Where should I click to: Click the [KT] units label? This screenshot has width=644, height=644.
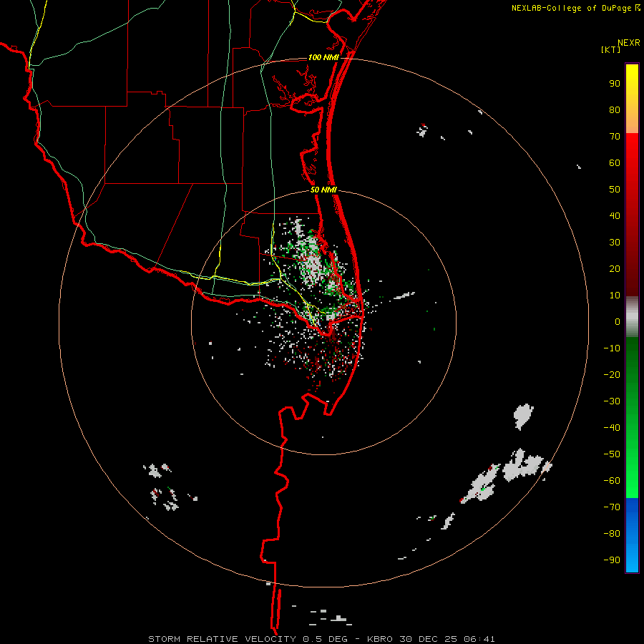(x=611, y=49)
